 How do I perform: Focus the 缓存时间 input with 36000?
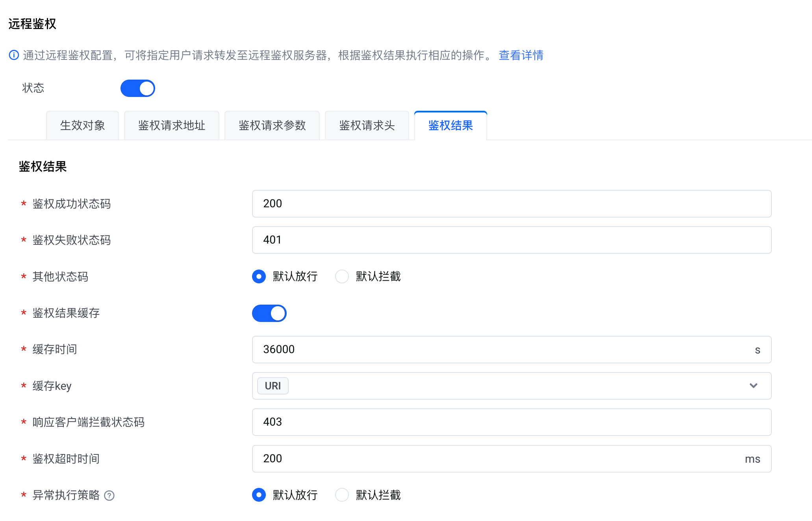(x=512, y=350)
